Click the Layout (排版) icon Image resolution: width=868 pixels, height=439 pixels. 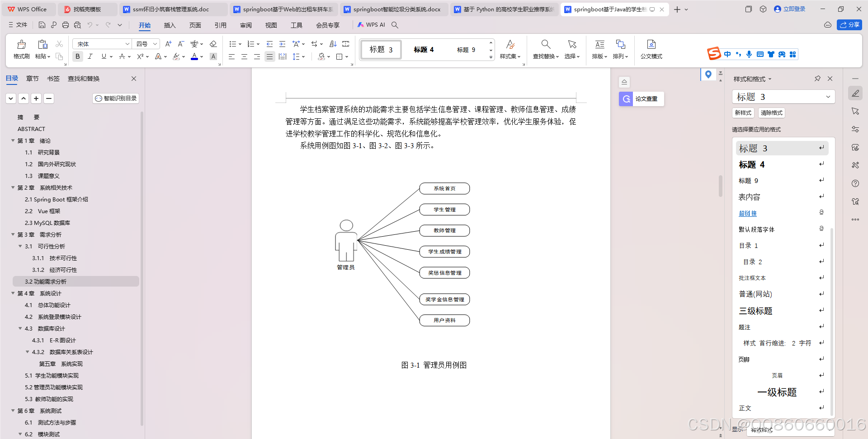[599, 44]
